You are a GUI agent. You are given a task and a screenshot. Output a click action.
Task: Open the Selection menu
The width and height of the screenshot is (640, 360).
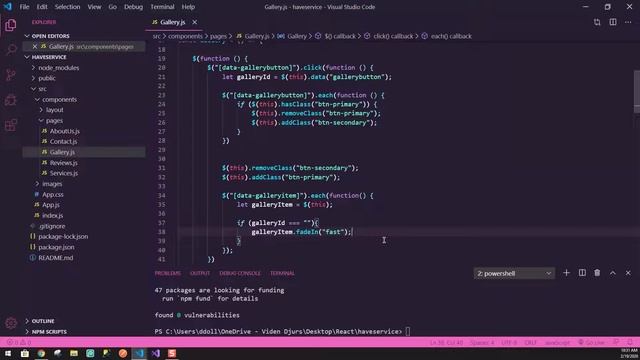coord(67,7)
